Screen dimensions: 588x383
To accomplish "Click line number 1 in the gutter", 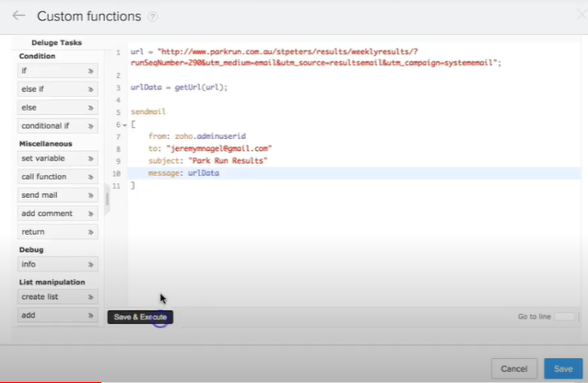I will (x=119, y=52).
